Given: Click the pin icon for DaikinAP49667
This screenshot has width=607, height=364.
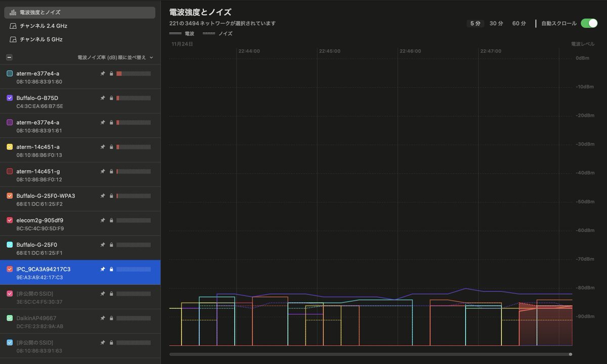Looking at the screenshot, I should 103,318.
